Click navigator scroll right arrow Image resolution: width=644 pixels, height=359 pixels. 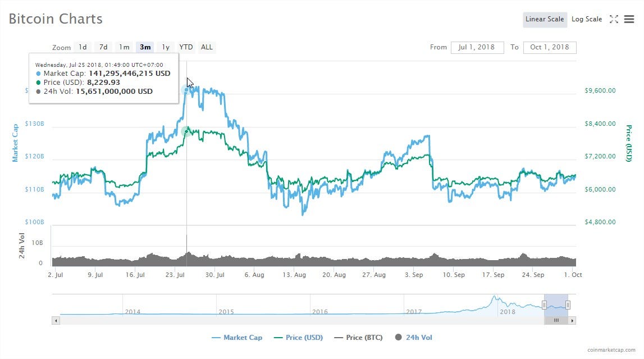tap(572, 320)
